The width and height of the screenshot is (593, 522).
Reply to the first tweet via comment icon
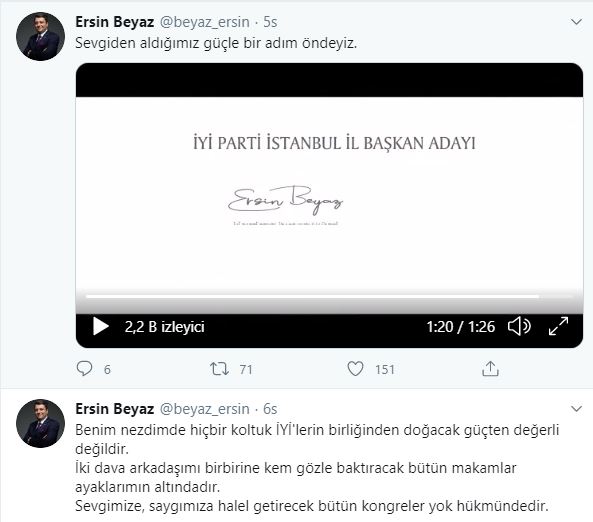(x=84, y=369)
